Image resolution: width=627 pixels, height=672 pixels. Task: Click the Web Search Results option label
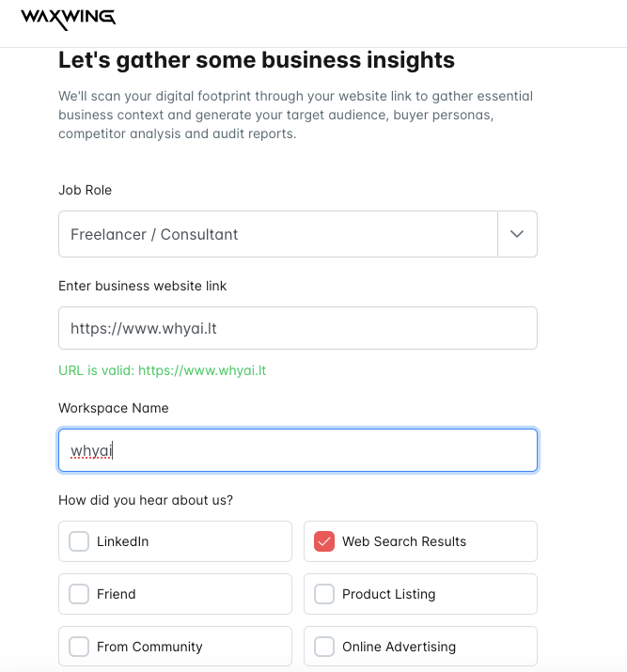pos(404,541)
